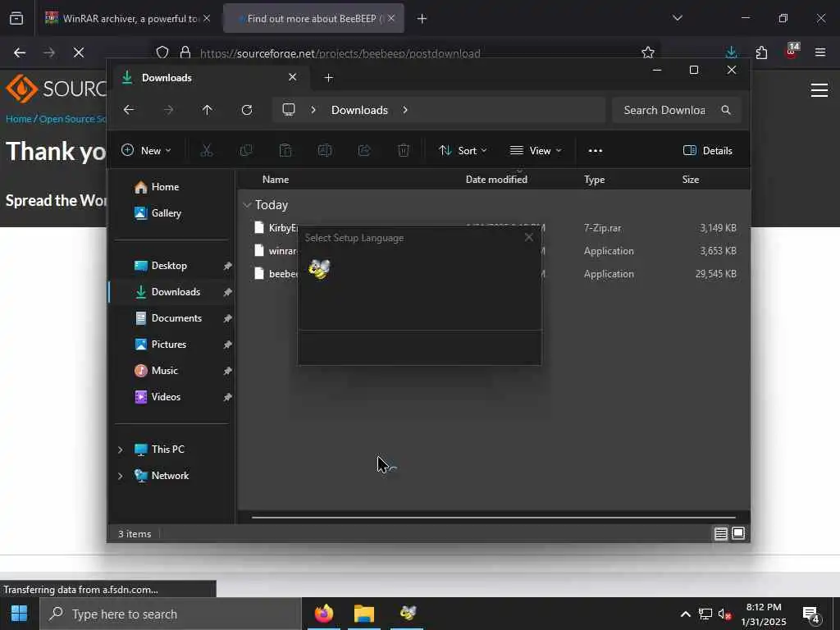Click the search magnifier in Explorer search box
Screen dimensions: 840x630
[x=726, y=110]
